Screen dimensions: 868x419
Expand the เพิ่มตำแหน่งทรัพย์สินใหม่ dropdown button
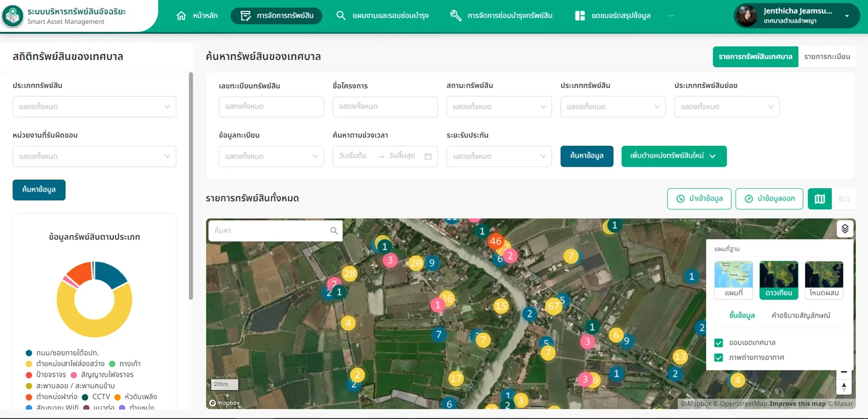tap(674, 156)
